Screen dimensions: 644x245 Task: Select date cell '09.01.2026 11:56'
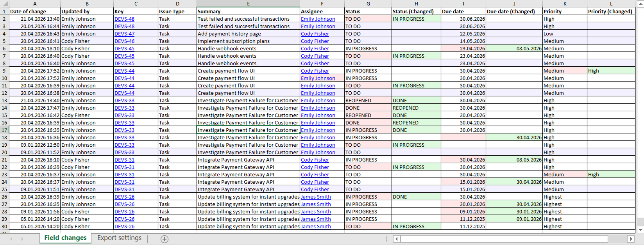coord(35,211)
